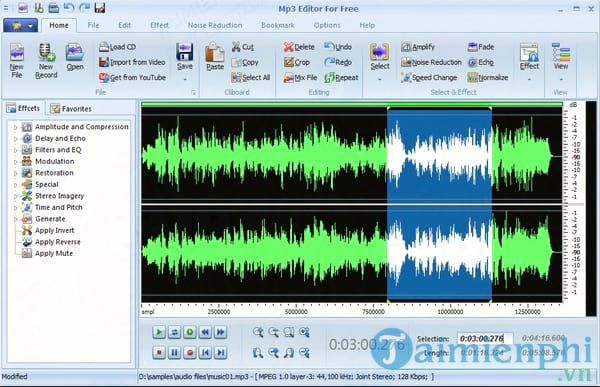Click the red Stop button
This screenshot has height=387, width=600.
[x=159, y=352]
